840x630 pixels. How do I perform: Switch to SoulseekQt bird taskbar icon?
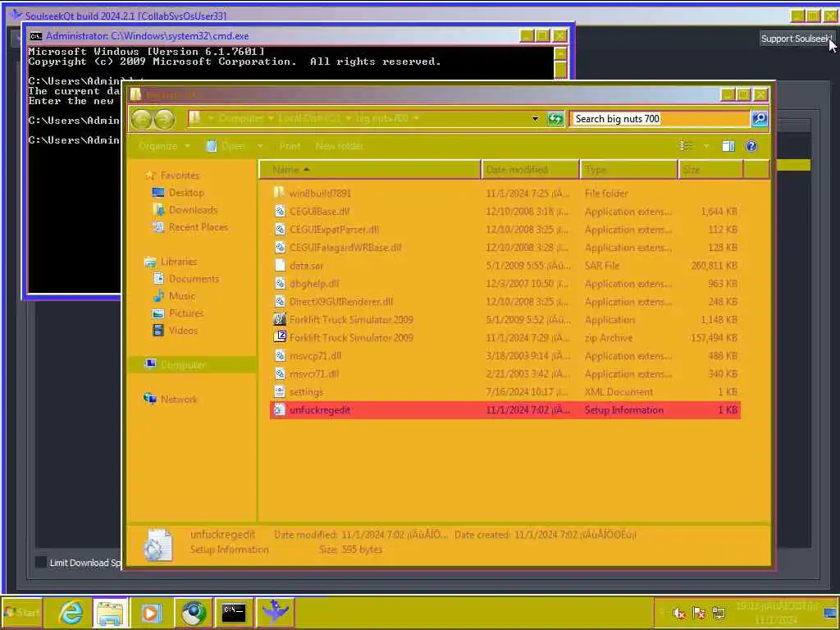(275, 612)
